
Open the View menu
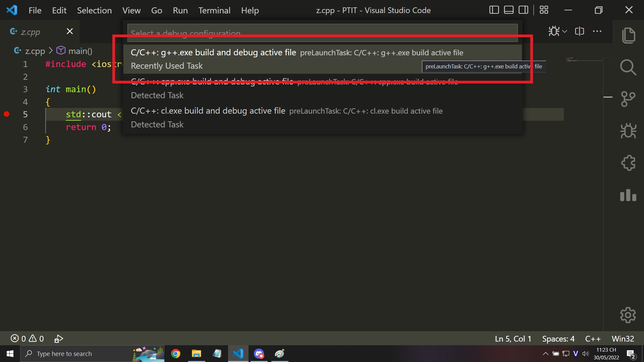[131, 10]
